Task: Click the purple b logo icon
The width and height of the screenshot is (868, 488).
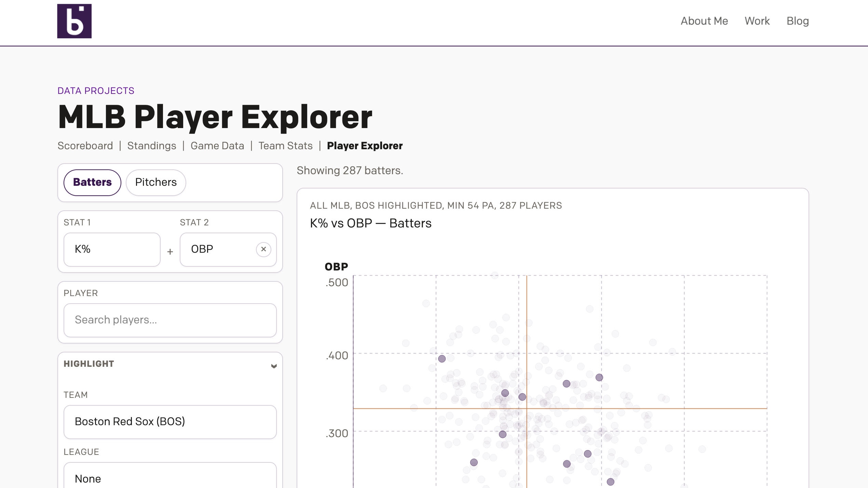Action: click(74, 21)
